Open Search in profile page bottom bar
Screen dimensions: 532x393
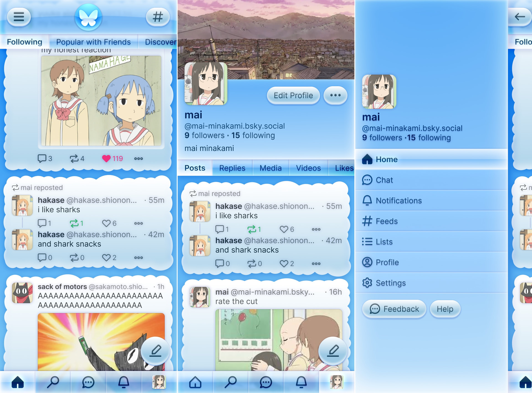[x=231, y=382]
